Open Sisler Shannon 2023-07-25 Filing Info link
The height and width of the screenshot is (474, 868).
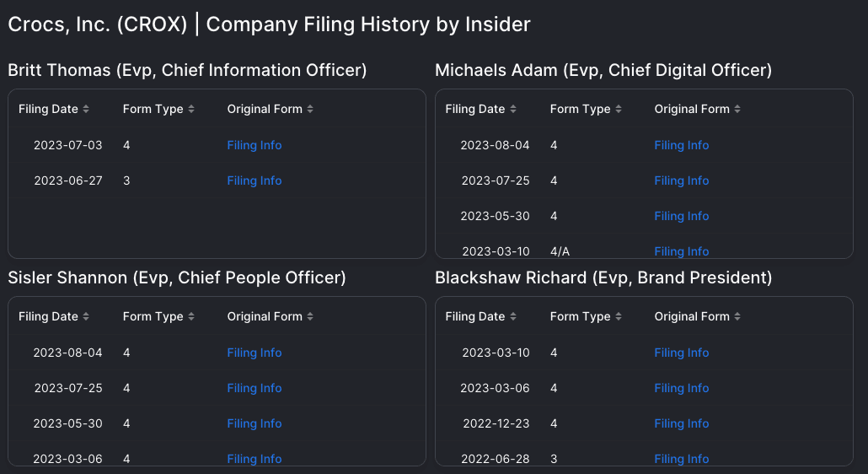coord(255,388)
